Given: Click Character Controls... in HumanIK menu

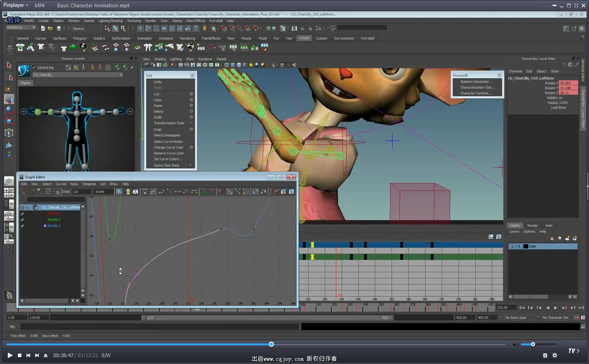Looking at the screenshot, I should click(476, 93).
